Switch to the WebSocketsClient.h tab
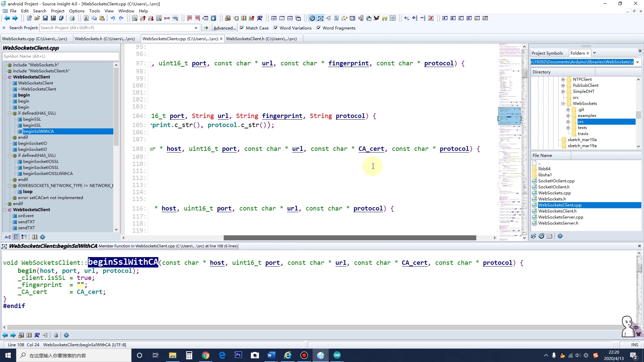Viewport: 644px width, 362px height. [261, 39]
